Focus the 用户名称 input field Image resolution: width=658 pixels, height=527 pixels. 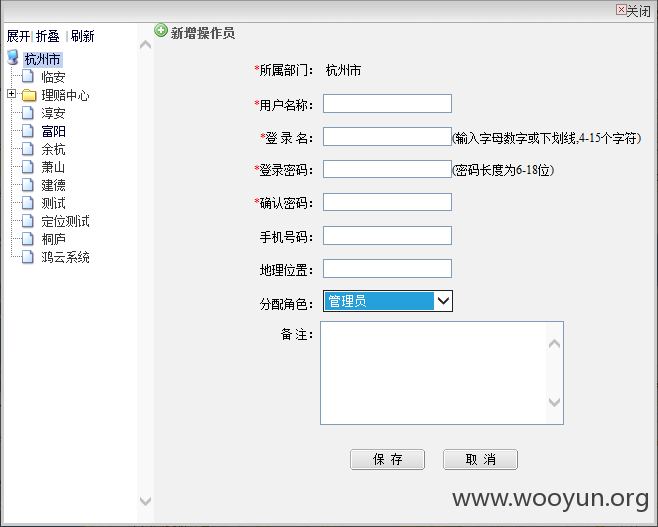pyautogui.click(x=387, y=104)
